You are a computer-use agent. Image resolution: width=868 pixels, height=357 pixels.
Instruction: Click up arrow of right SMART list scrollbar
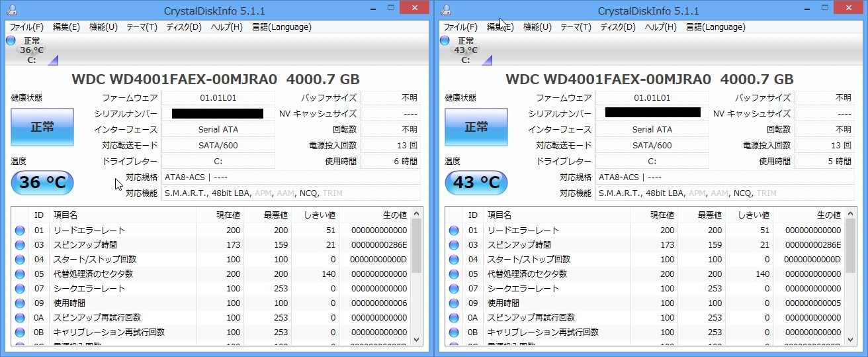coord(851,213)
